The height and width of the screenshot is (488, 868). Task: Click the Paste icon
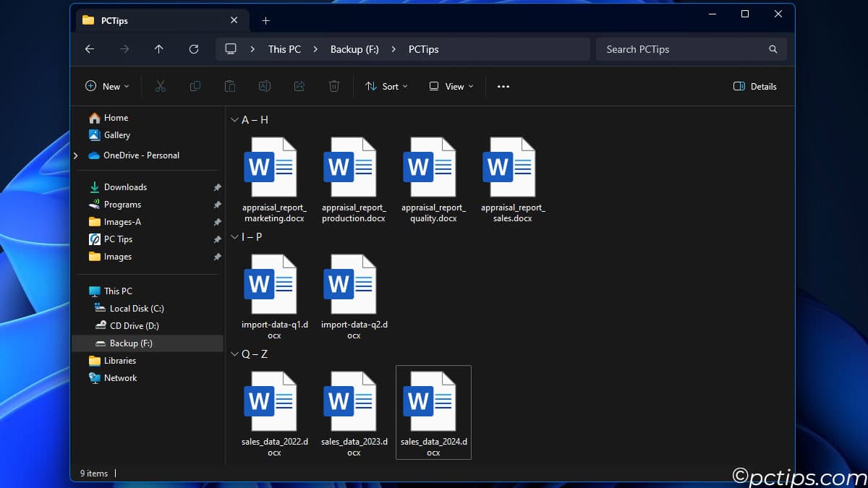point(229,86)
